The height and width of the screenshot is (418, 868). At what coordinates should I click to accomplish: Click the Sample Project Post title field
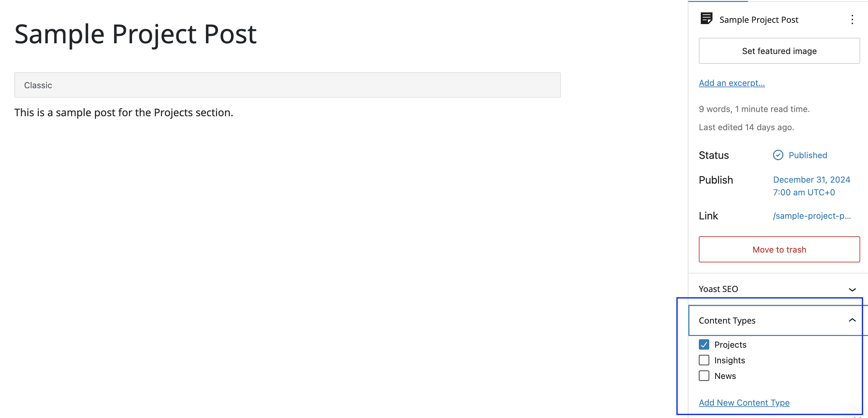coord(135,34)
